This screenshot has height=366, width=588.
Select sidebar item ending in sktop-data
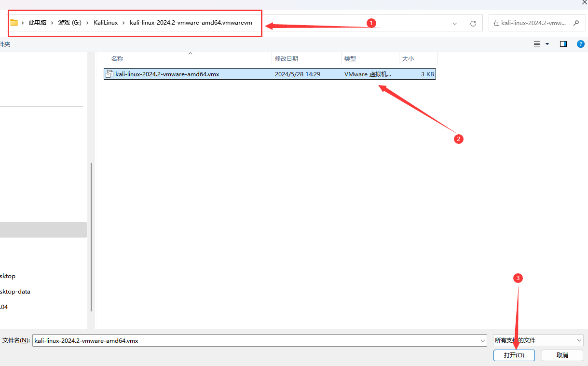pyautogui.click(x=15, y=291)
